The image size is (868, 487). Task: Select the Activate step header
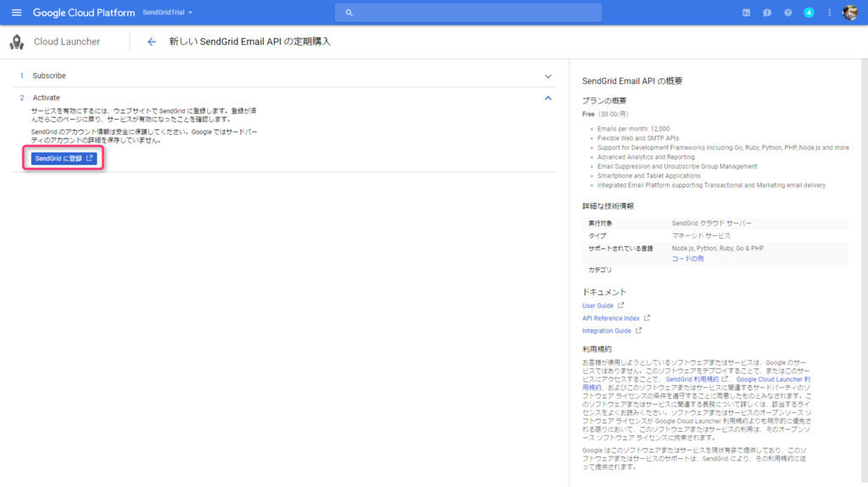284,98
